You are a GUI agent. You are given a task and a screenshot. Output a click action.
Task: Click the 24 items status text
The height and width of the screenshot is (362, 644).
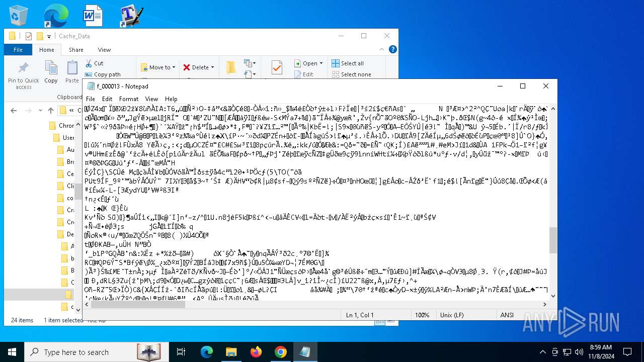[x=22, y=320]
